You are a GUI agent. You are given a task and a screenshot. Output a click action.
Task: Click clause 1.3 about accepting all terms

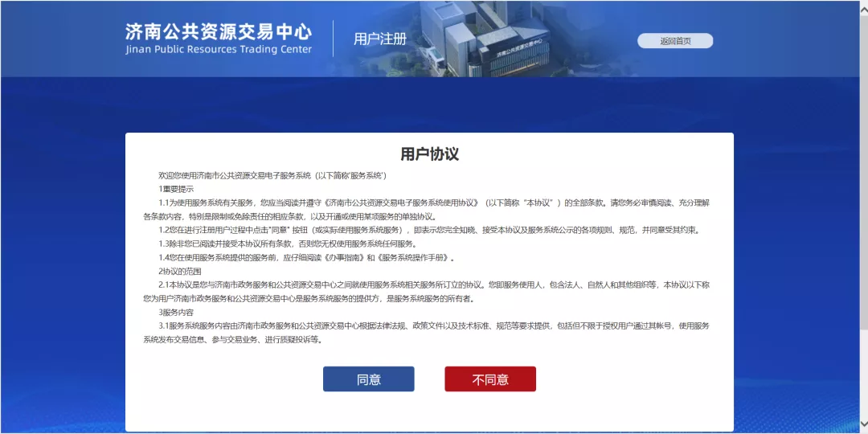tap(288, 244)
